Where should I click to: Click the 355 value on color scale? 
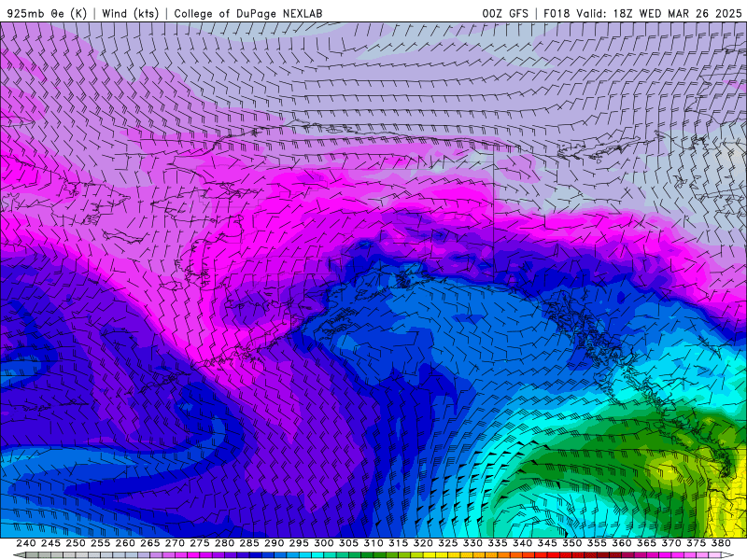[x=597, y=543]
